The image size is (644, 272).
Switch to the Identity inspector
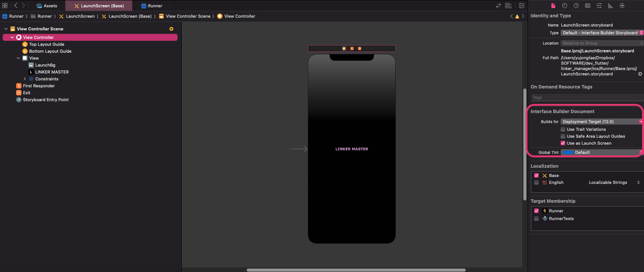click(588, 5)
